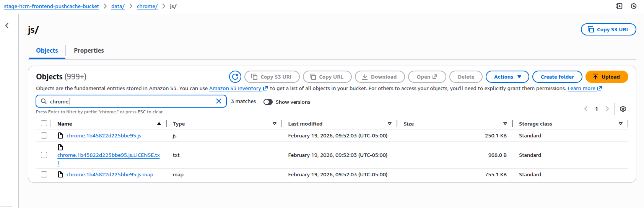Sort by Last modified column arrow
This screenshot has height=208, width=644.
point(389,124)
